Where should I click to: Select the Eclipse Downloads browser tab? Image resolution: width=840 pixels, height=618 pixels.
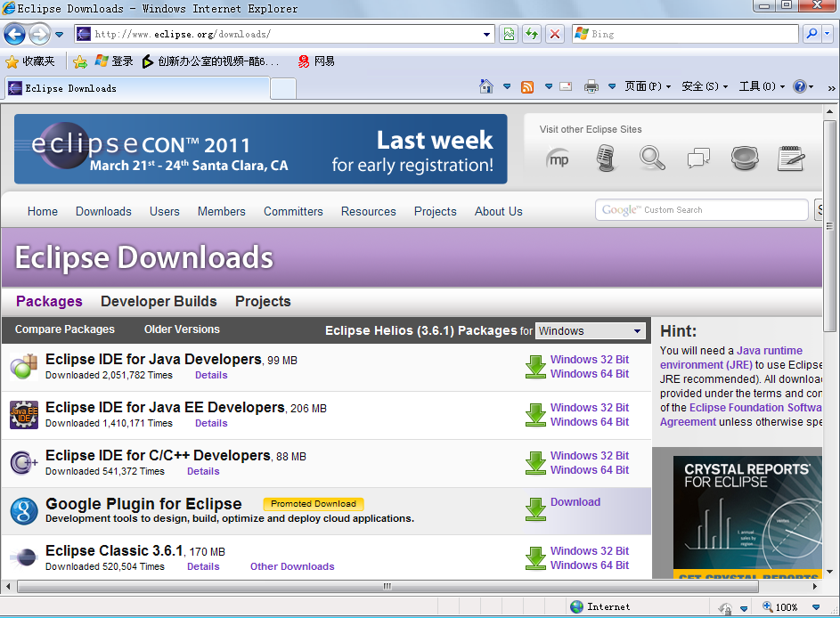click(x=137, y=88)
